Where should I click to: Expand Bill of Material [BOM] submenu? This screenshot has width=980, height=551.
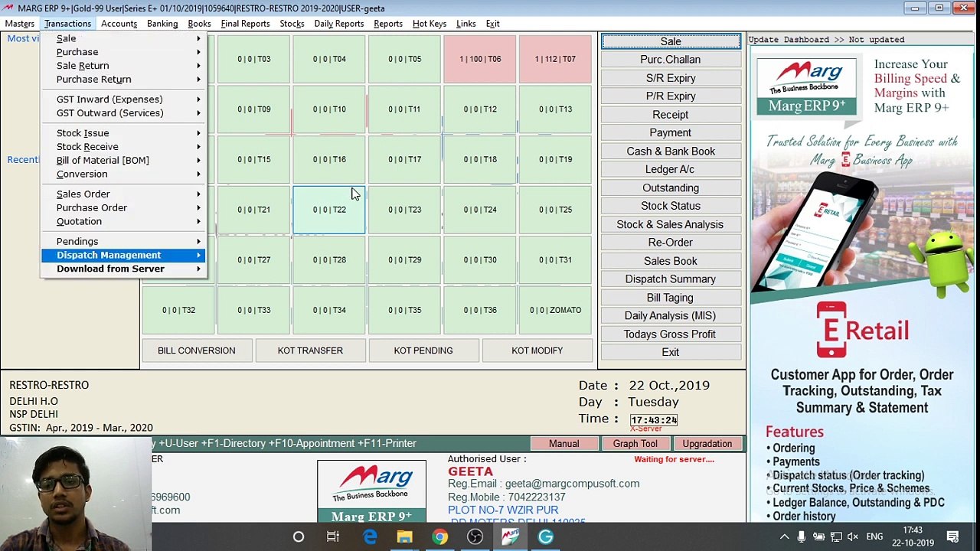[198, 161]
